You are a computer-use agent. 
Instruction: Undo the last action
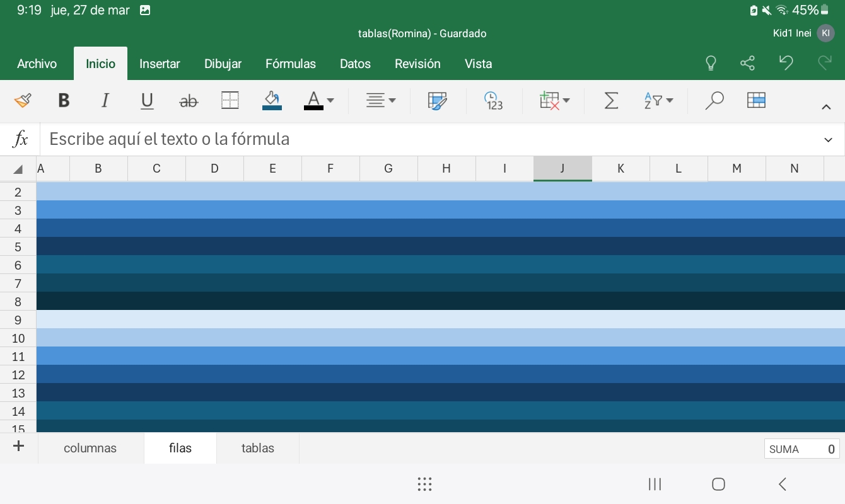coord(786,63)
